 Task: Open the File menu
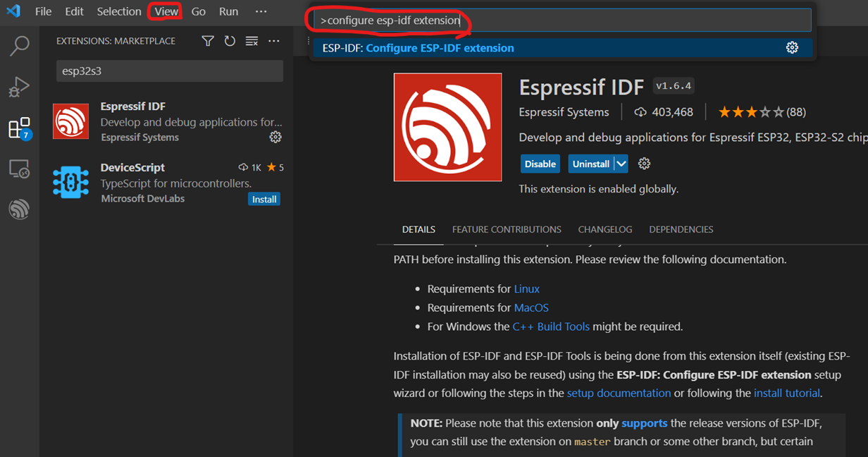tap(44, 11)
